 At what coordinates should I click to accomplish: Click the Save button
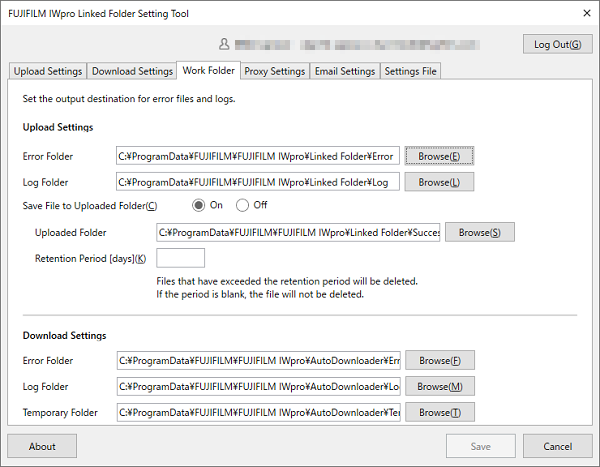pyautogui.click(x=481, y=446)
